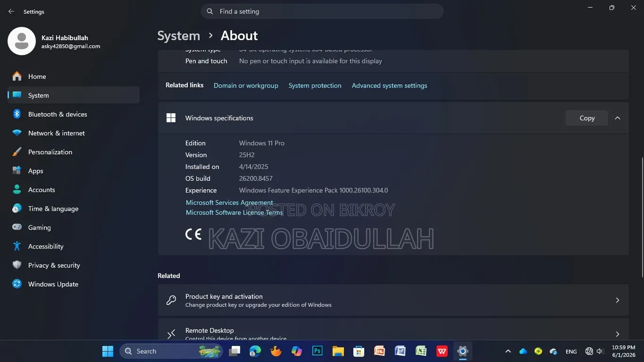The image size is (644, 362).
Task: Open the Home settings page
Action: tap(74, 76)
